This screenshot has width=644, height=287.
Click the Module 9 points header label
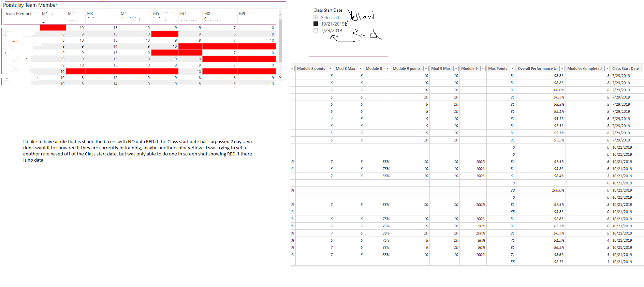407,69
